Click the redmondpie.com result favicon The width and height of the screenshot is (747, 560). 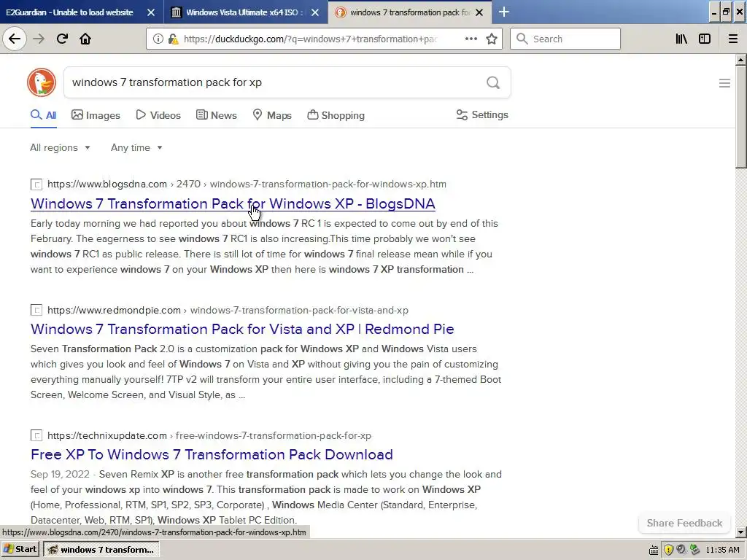click(36, 310)
